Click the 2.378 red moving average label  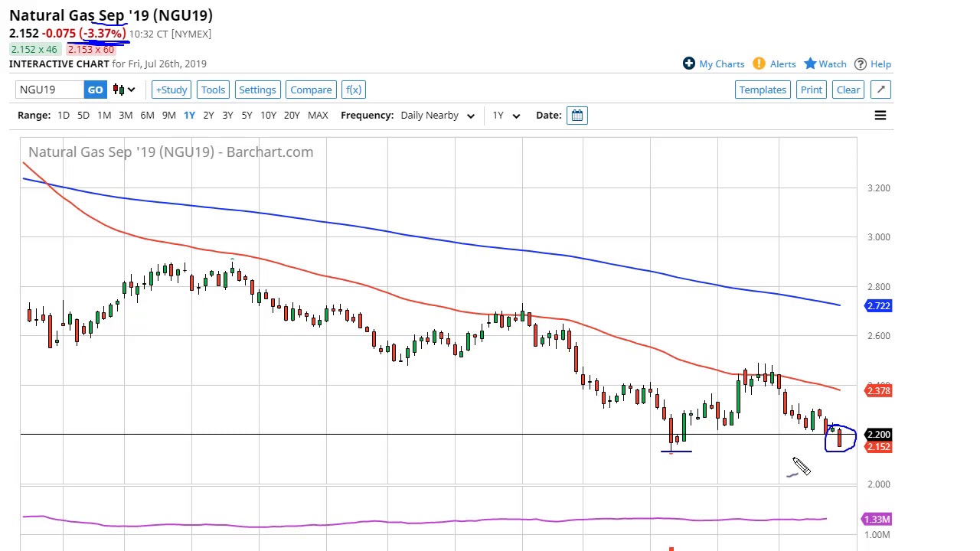(x=878, y=391)
